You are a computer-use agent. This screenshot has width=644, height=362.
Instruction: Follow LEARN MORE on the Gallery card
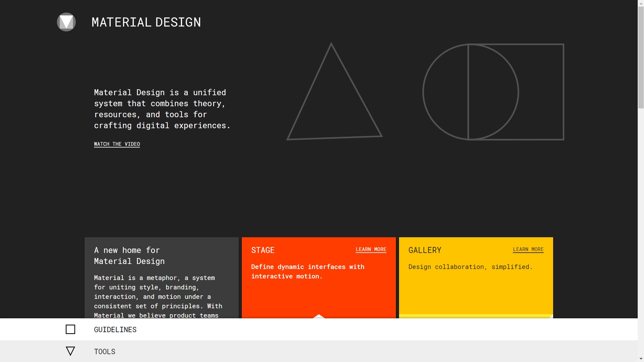pyautogui.click(x=528, y=249)
